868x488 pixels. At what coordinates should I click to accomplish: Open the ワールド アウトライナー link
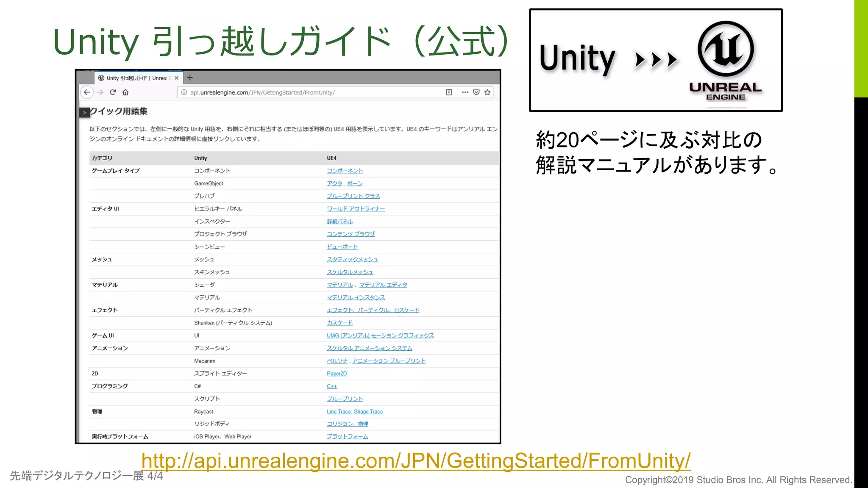(356, 209)
